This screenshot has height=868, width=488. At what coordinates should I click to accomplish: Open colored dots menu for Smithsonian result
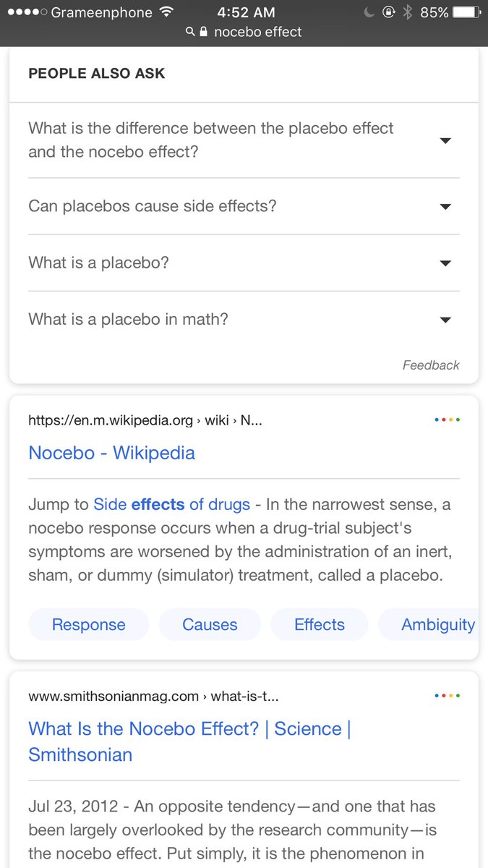pyautogui.click(x=447, y=697)
